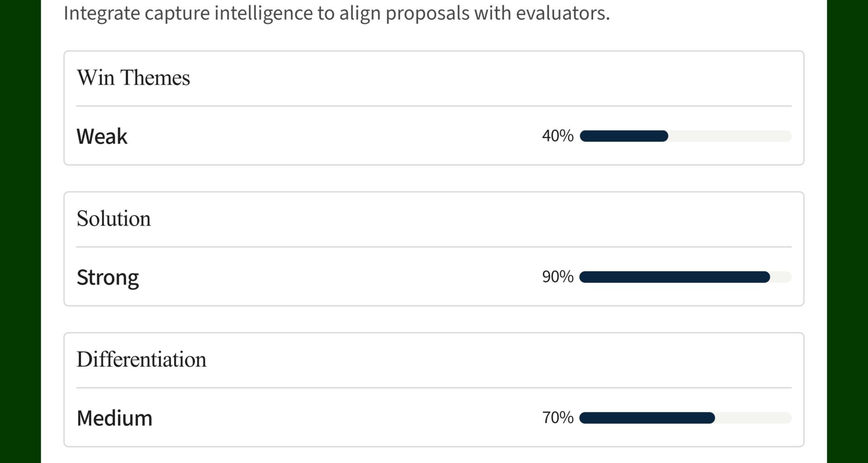868x463 pixels.
Task: Click the 90% percentage value
Action: point(557,277)
